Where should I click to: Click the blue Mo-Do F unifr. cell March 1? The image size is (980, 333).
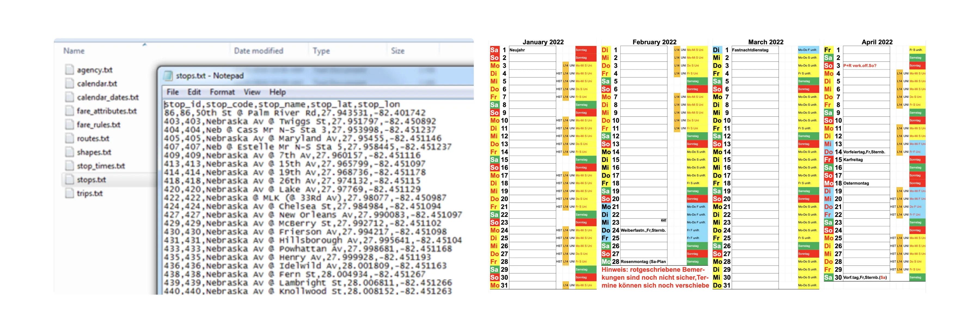808,50
